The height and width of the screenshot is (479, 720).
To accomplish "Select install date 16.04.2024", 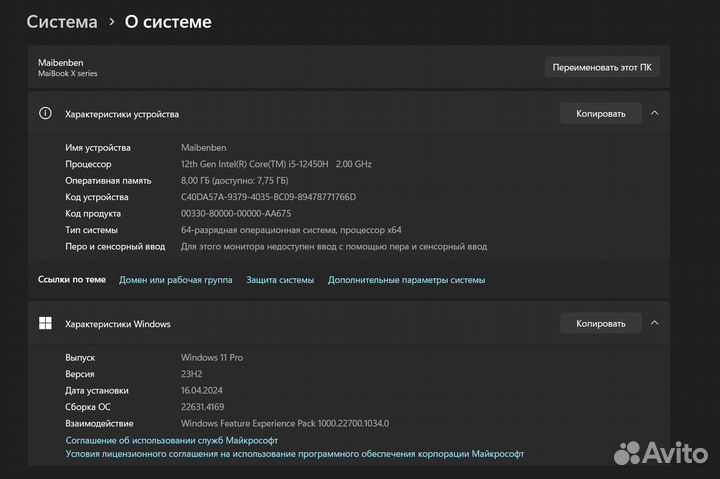I will click(202, 390).
